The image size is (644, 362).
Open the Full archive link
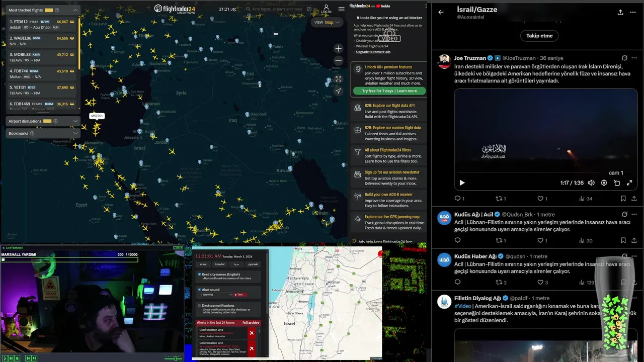click(251, 322)
